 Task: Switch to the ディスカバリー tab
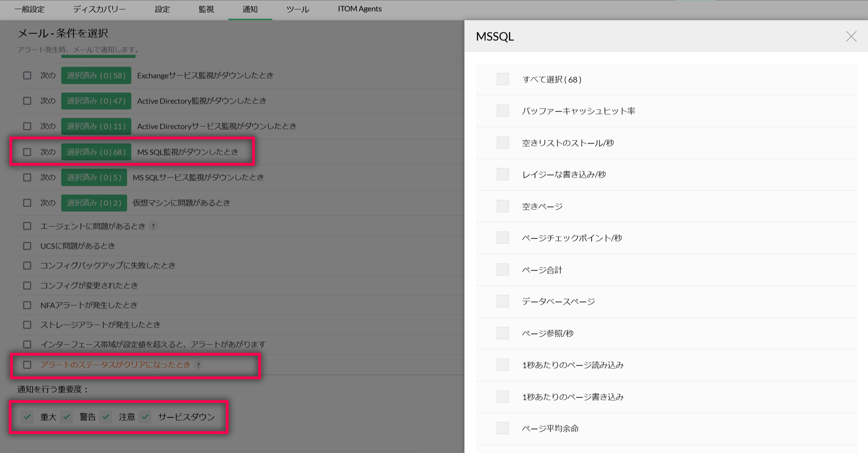pyautogui.click(x=99, y=9)
